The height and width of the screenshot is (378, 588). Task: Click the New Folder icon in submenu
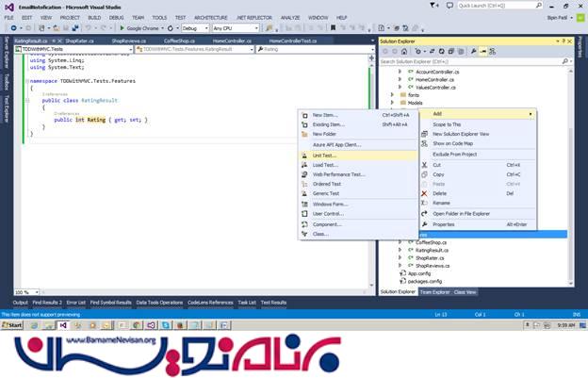(304, 134)
